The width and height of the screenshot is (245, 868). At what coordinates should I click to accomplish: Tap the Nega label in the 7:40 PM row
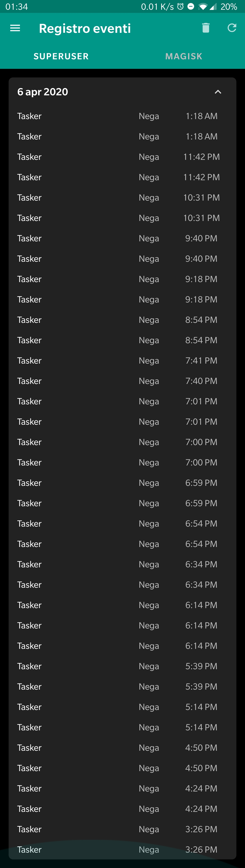149,381
